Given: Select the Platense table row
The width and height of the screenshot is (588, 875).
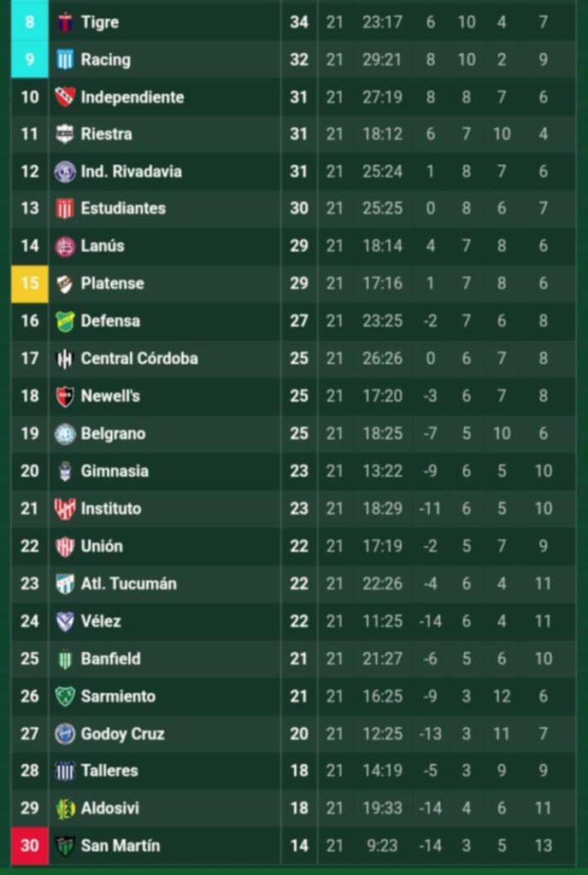Looking at the screenshot, I should pyautogui.click(x=293, y=284).
